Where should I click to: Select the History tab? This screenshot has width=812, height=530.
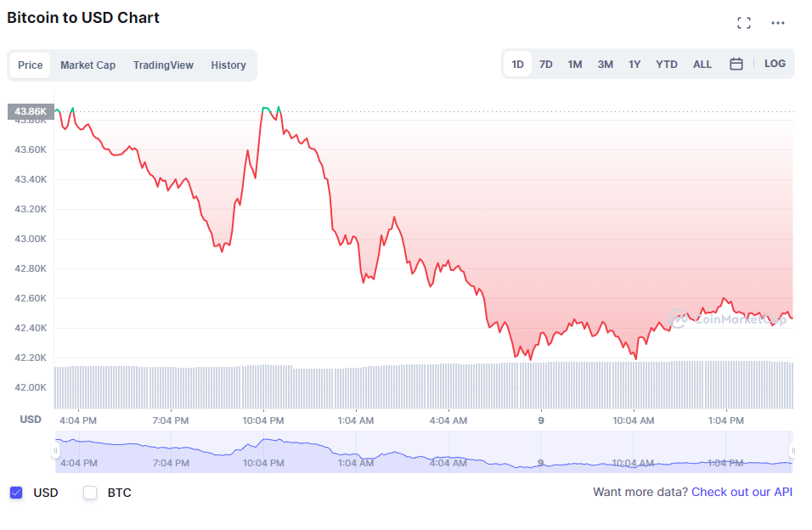click(x=228, y=65)
